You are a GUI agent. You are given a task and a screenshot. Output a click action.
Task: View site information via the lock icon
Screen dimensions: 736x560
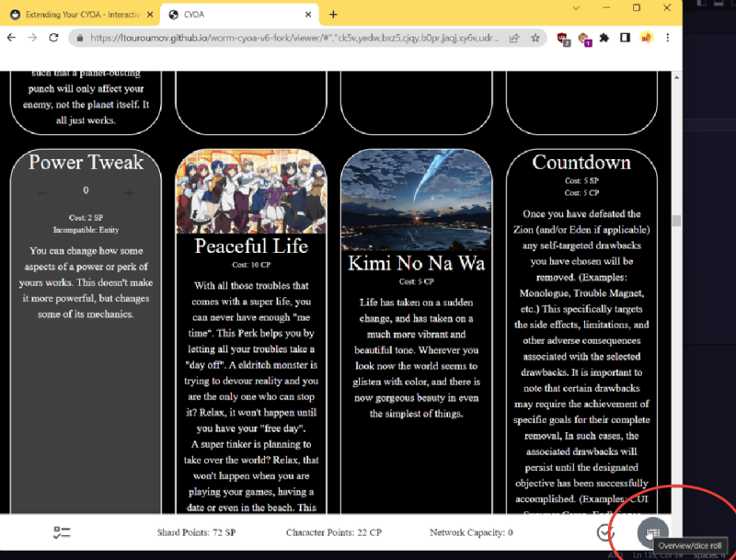[x=80, y=38]
